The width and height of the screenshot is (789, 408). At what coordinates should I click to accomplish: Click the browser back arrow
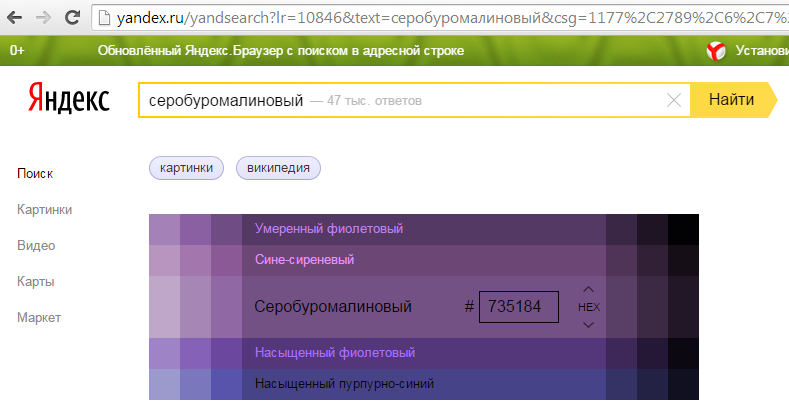pyautogui.click(x=17, y=17)
